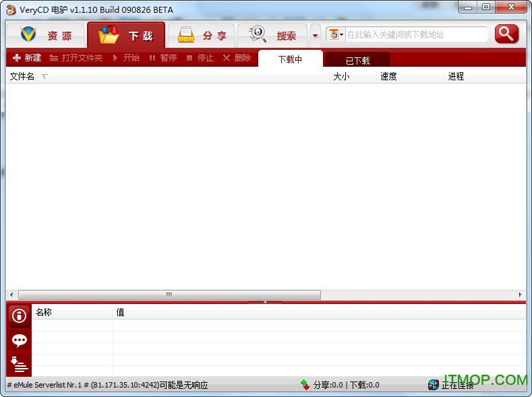Viewport: 532px width, 397px height.
Task: Click the scrollbar right arrow
Action: tap(520, 295)
